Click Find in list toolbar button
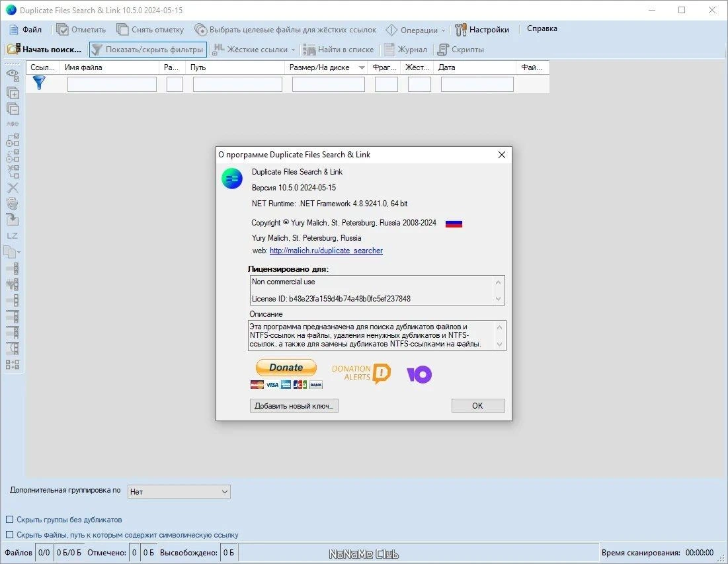728x564 pixels. coord(339,49)
